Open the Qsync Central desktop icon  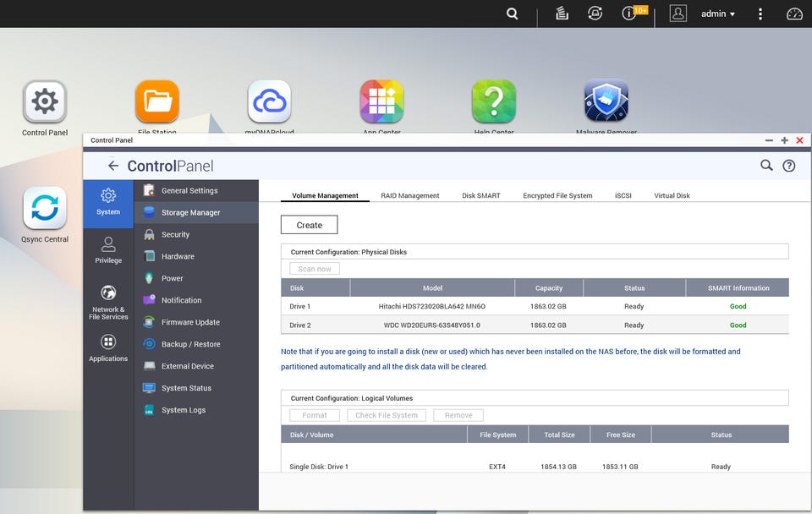pyautogui.click(x=45, y=208)
